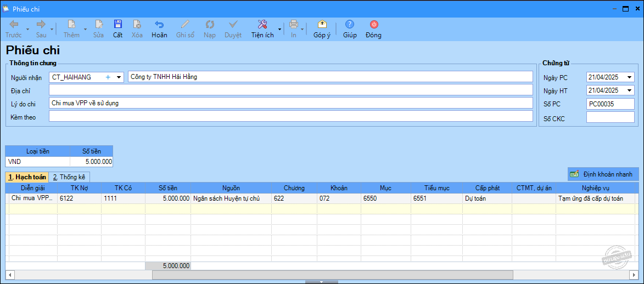
Task: Click the Sửa edit icon
Action: coord(99,24)
